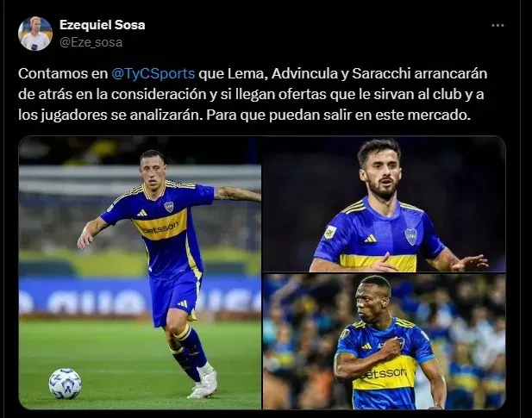Click the @Eze_sosa handle
532x418 pixels.
tap(91, 42)
